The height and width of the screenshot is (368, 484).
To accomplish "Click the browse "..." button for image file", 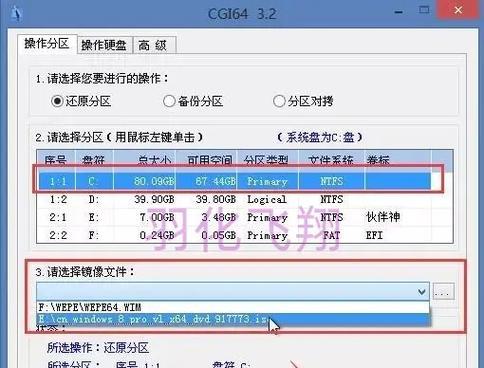I will (443, 292).
